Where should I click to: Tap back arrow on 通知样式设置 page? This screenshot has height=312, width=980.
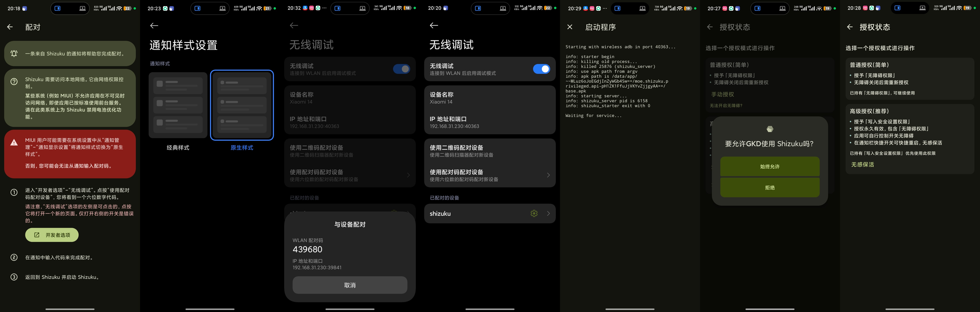click(154, 26)
